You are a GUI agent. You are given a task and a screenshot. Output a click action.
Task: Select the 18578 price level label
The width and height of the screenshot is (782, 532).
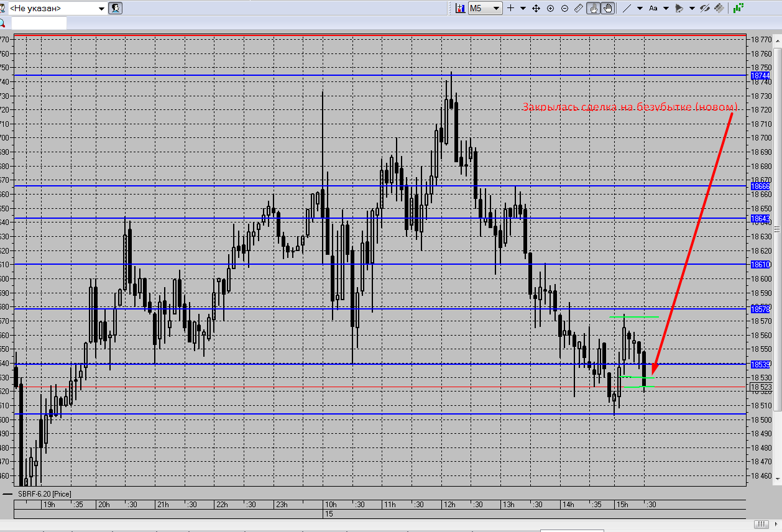[760, 309]
